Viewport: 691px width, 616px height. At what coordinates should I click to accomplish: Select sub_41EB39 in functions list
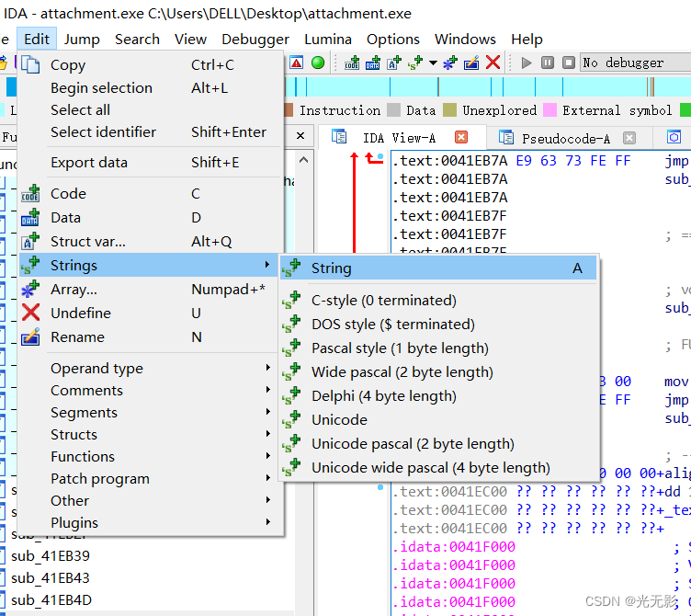tap(51, 555)
